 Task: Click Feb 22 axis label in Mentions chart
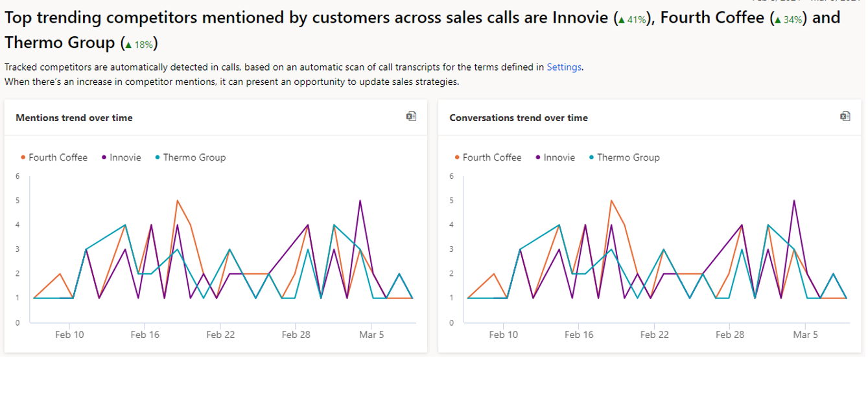click(220, 335)
